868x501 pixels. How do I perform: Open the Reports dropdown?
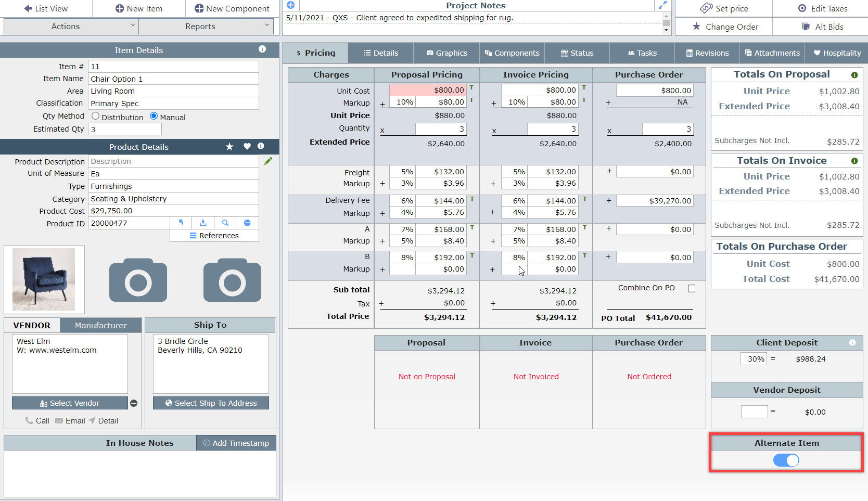(x=206, y=26)
